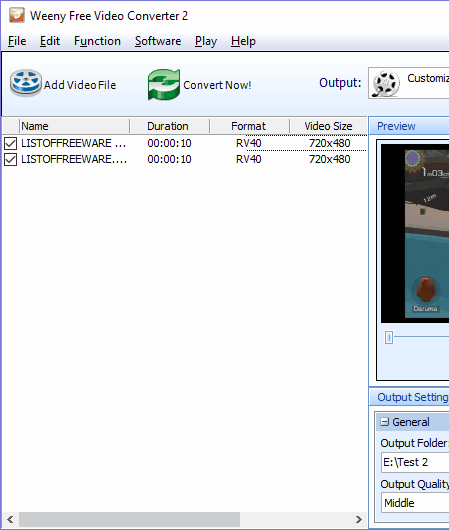Open the Help menu
449x530 pixels.
[243, 41]
